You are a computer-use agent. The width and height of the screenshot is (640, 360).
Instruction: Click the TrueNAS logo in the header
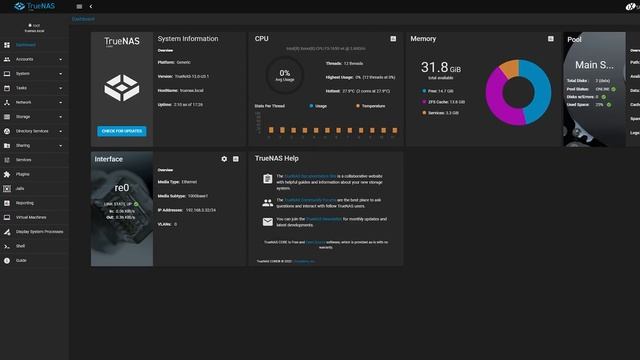[x=34, y=7]
